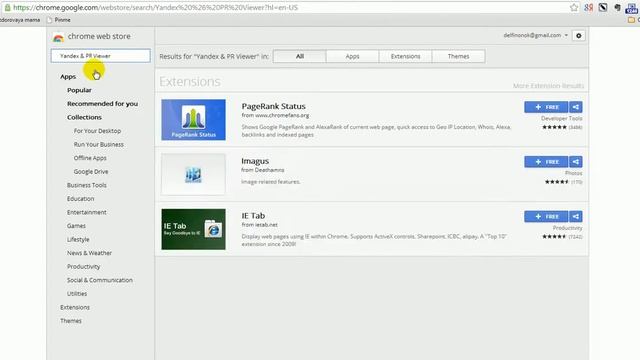This screenshot has width=640, height=360.
Task: Add IE Tab with FREE button
Action: pos(546,216)
